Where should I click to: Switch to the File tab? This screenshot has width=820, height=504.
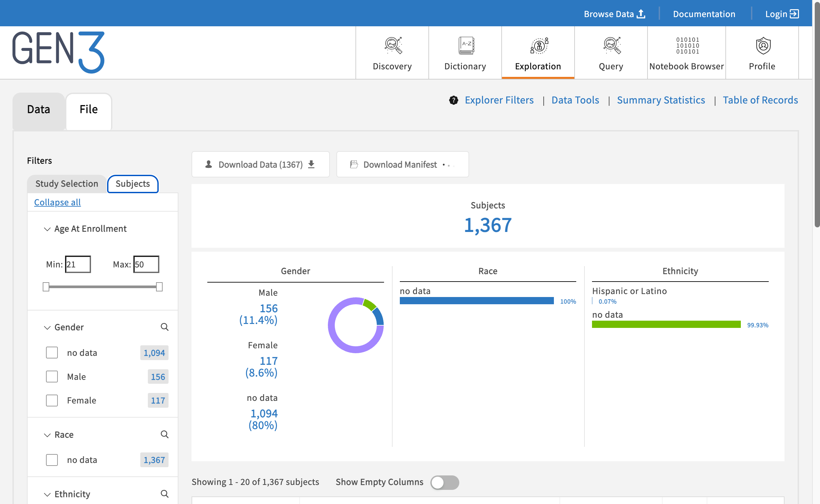tap(89, 111)
